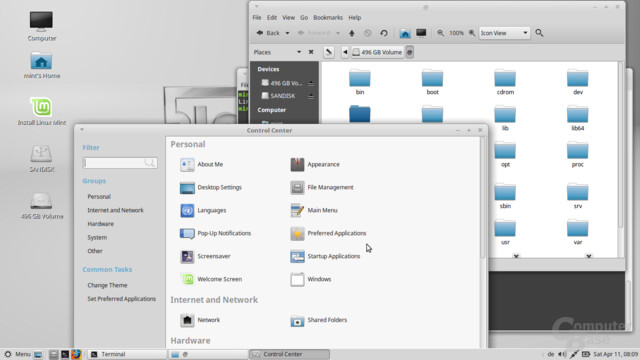Open Network settings
640x360 pixels.
(x=200, y=320)
